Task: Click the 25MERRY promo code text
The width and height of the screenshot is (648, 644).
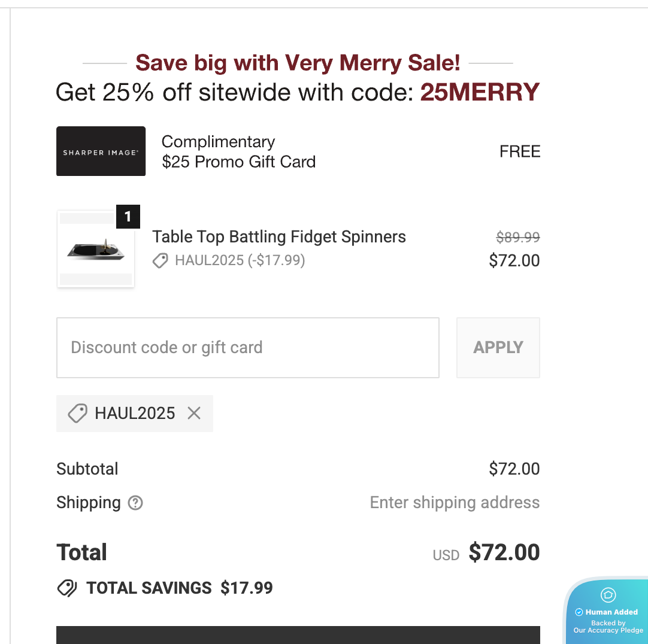Action: click(480, 92)
